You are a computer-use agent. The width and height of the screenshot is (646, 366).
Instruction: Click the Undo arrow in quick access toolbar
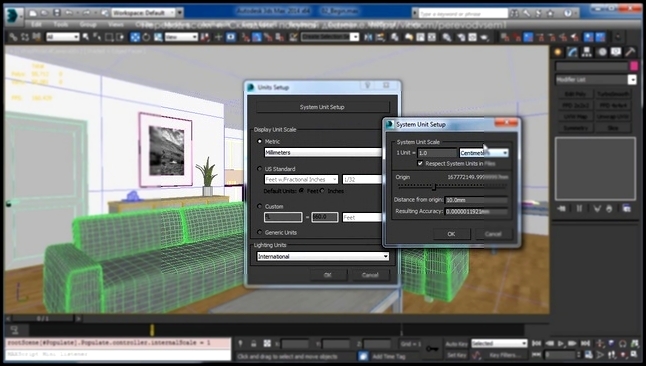tap(69, 13)
